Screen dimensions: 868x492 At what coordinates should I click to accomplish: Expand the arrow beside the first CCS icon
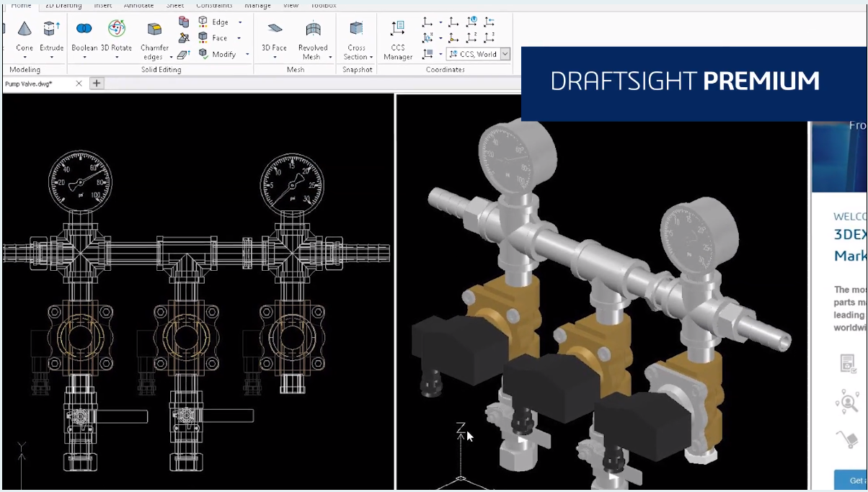(440, 22)
